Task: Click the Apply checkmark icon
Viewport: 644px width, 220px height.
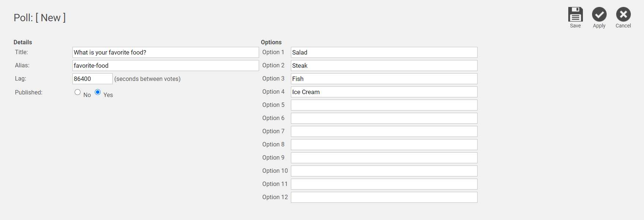Action: pyautogui.click(x=599, y=15)
